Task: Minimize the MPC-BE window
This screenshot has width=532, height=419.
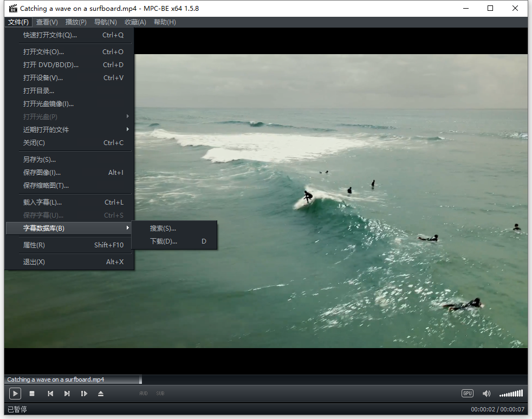Action: pos(466,8)
